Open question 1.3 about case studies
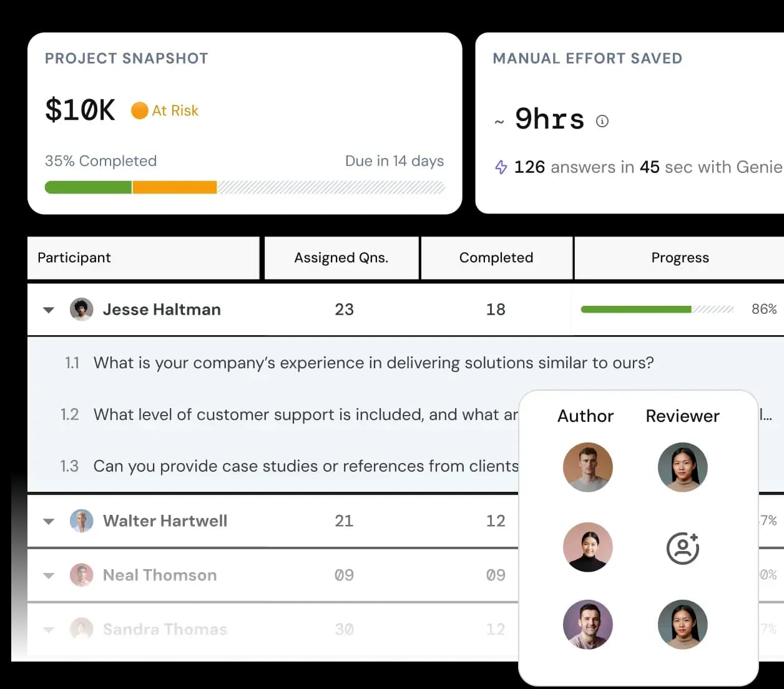 [306, 466]
